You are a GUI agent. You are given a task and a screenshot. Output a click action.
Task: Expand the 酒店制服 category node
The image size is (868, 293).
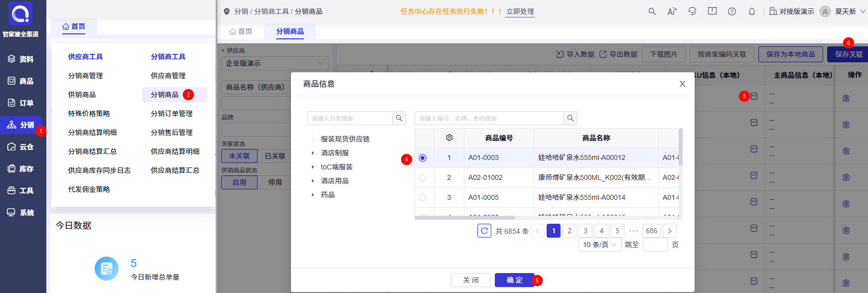click(x=313, y=153)
